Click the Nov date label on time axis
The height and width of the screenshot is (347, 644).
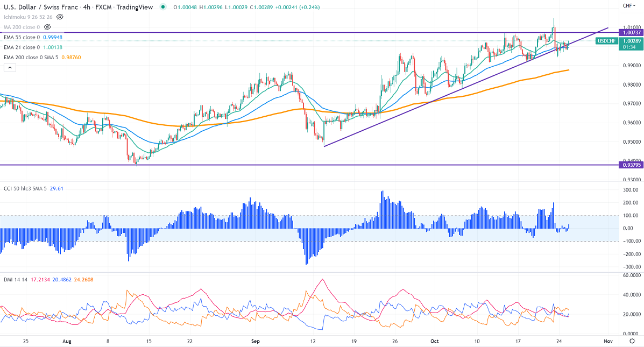tap(608, 341)
